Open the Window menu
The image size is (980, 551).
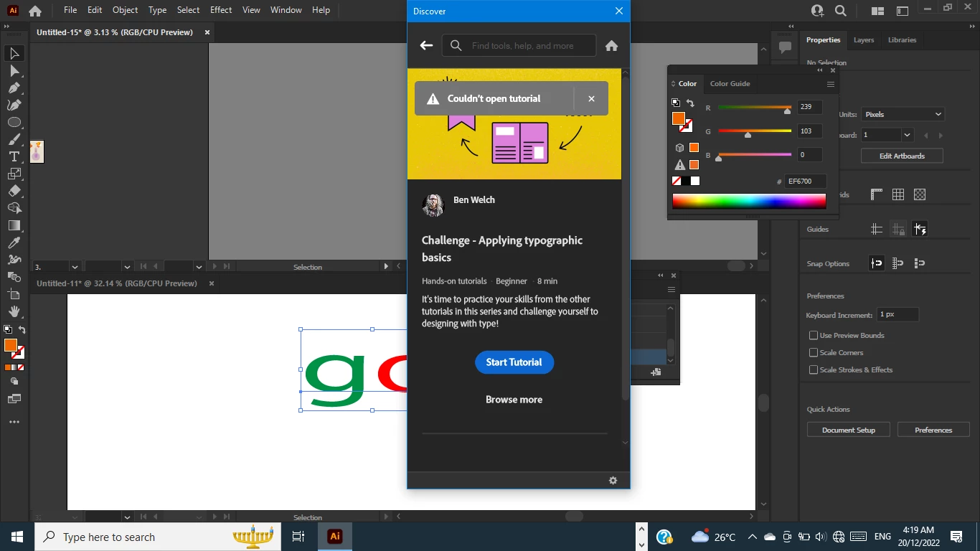coord(286,10)
